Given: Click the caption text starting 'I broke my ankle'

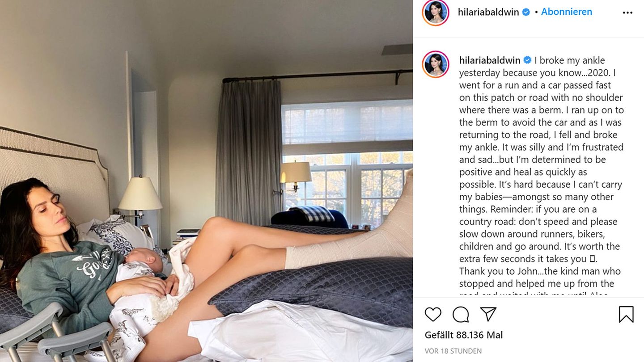Looking at the screenshot, I should (x=542, y=175).
